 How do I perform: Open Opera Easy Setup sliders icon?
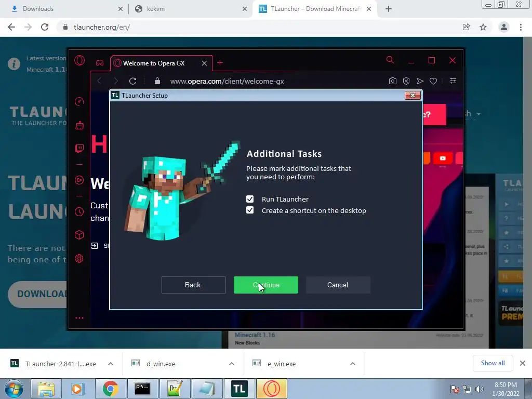click(x=453, y=81)
